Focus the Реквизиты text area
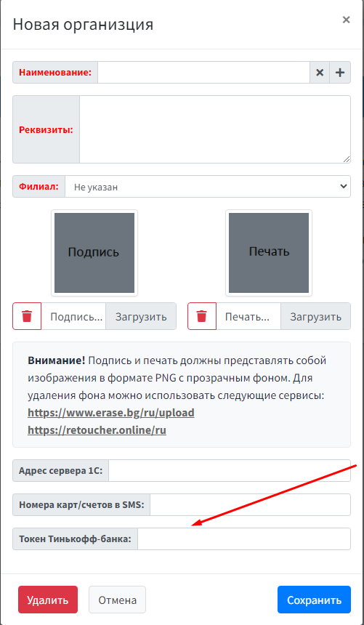Screen dimensions: 364x625 215,129
